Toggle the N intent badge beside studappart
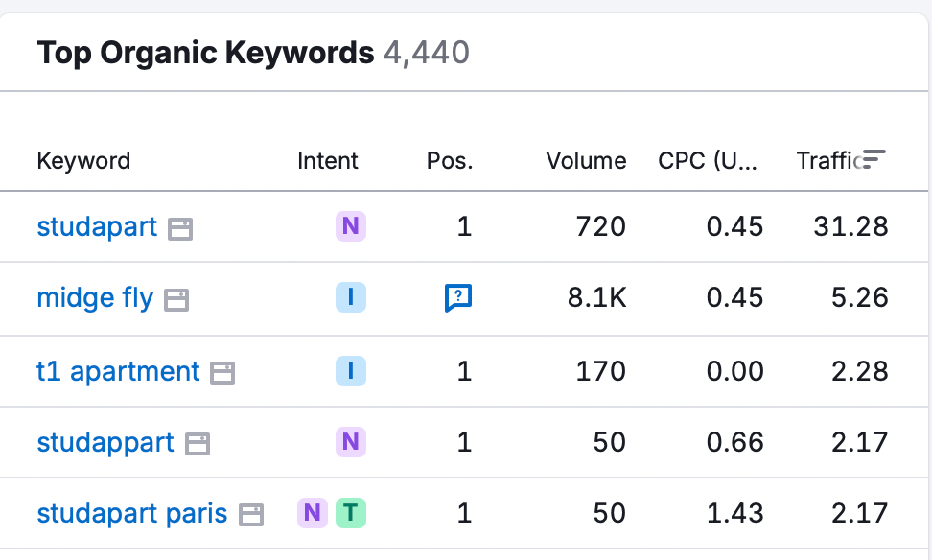 (350, 442)
